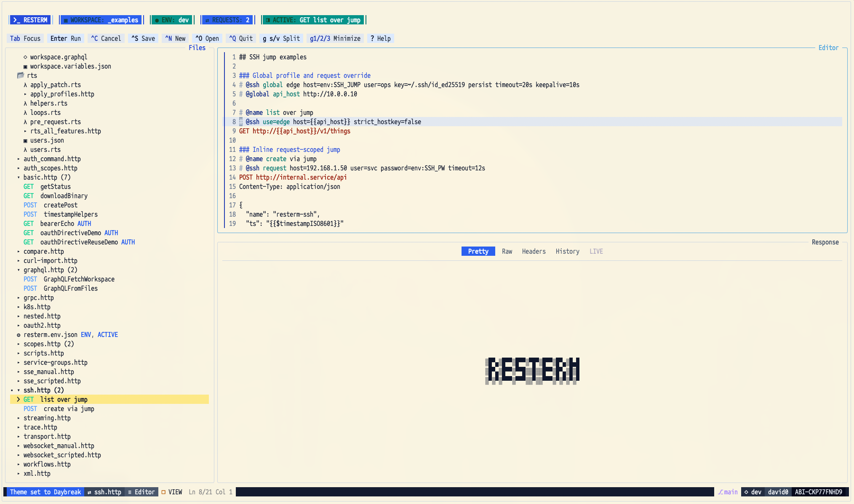854x504 pixels.
Task: Click Theme set to Daybreak status message
Action: [45, 492]
